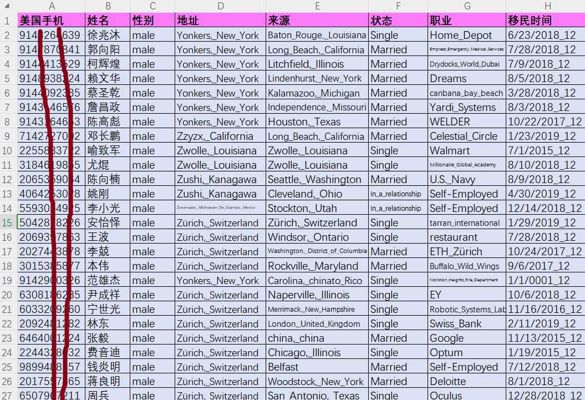Select the cell containing 喻致军
This screenshot has height=400, width=585.
point(108,151)
